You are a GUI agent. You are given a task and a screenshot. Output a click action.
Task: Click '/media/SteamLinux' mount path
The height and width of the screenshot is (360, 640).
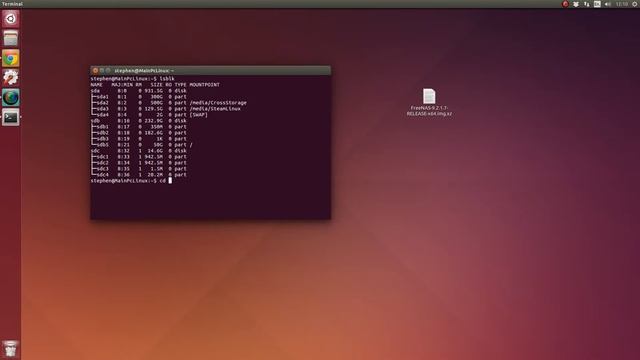215,109
